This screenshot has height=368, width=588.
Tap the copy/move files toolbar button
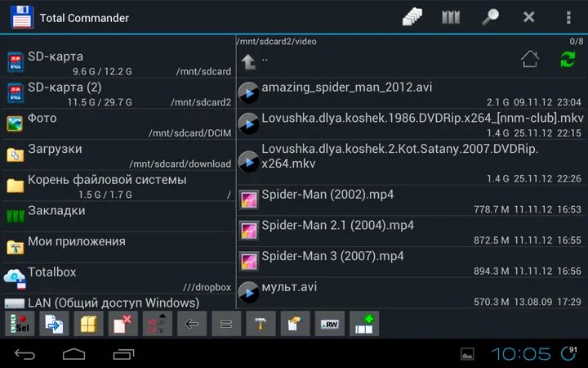pyautogui.click(x=54, y=323)
